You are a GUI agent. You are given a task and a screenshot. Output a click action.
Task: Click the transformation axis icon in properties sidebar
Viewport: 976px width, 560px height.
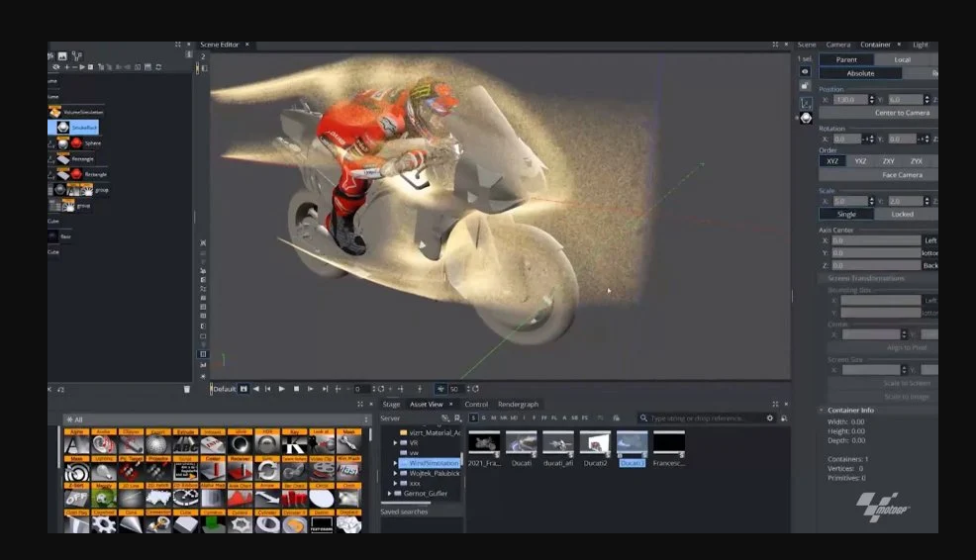click(806, 103)
